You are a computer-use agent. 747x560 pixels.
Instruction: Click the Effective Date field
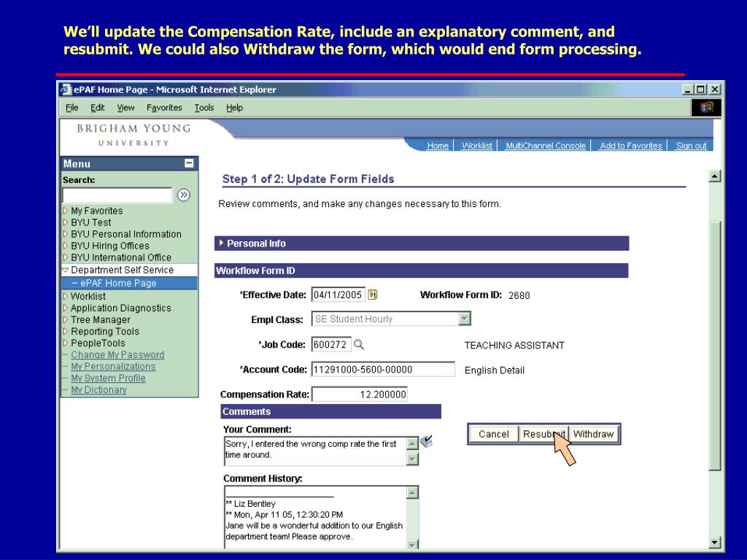(x=338, y=295)
